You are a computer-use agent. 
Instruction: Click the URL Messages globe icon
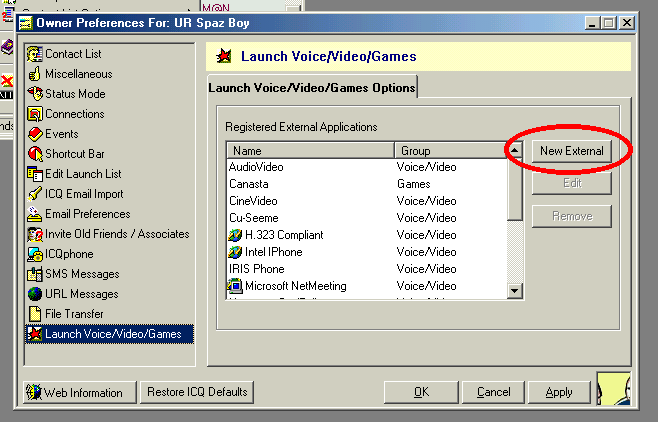point(34,294)
